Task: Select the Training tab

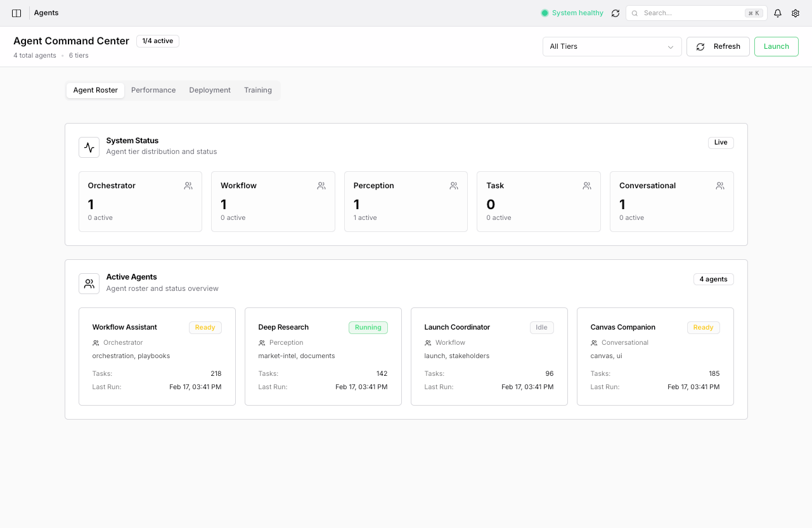Action: pyautogui.click(x=258, y=90)
